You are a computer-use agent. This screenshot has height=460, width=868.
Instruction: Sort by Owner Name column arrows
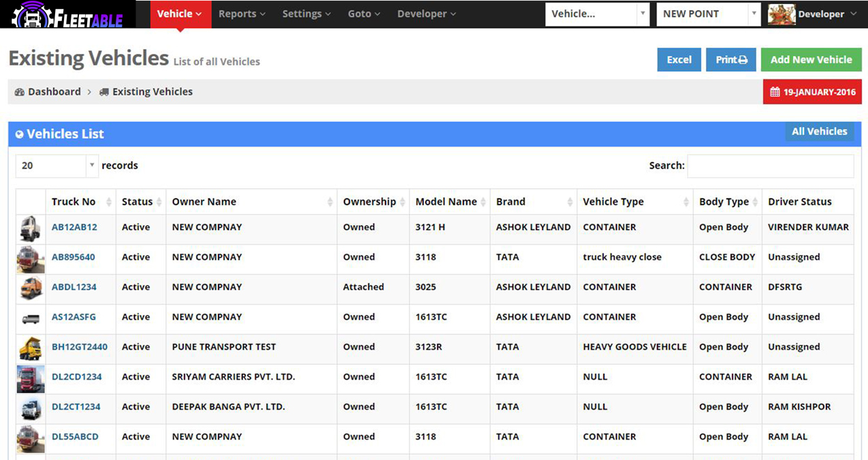click(x=330, y=202)
